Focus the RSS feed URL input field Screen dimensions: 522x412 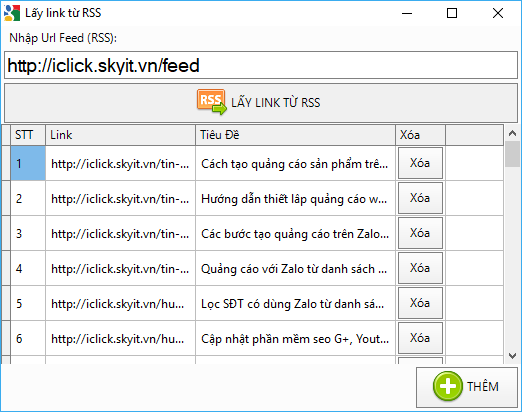261,65
